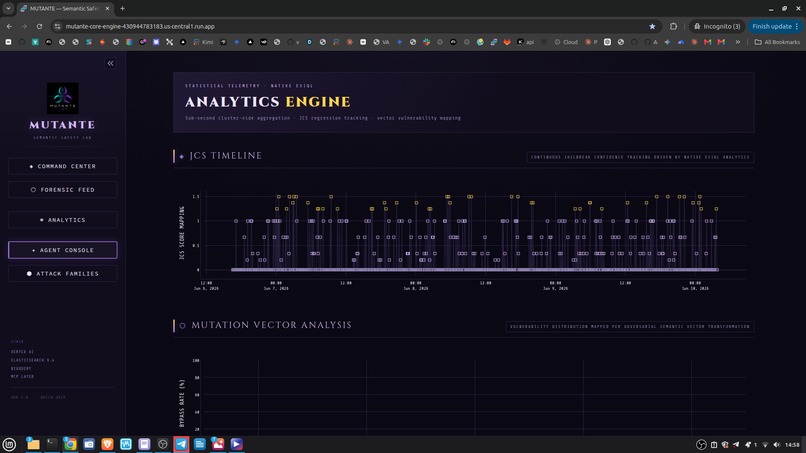
Task: Open the VA bookmark
Action: (x=381, y=42)
